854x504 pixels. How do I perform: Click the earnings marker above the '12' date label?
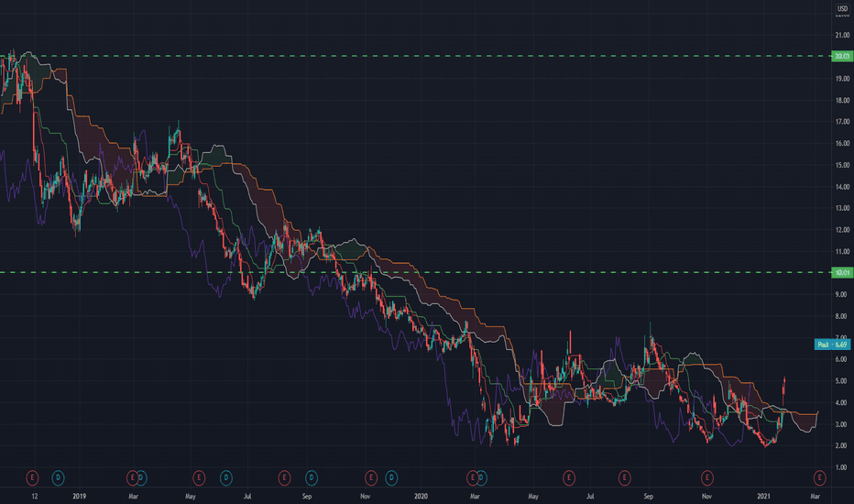[x=32, y=478]
